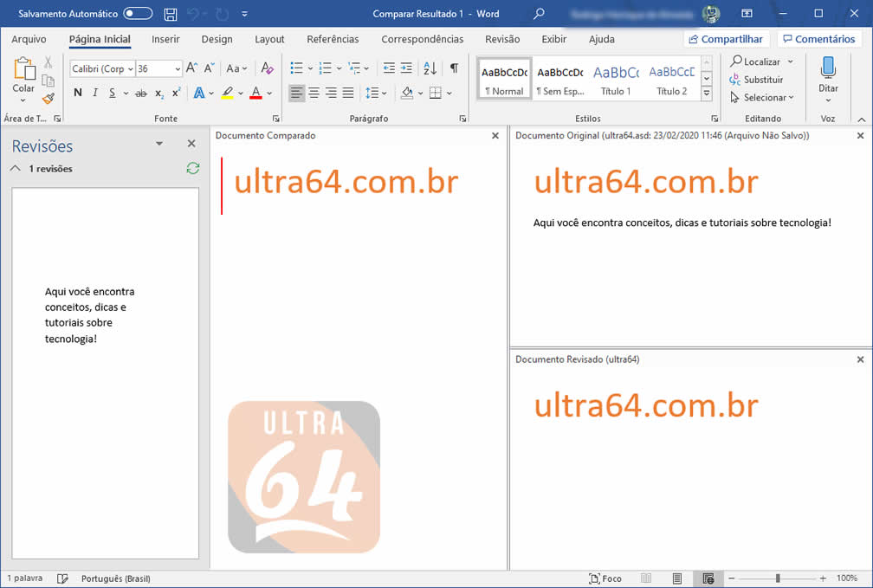Refresh the Revisões pane list
Viewport: 873px width, 588px height.
192,169
